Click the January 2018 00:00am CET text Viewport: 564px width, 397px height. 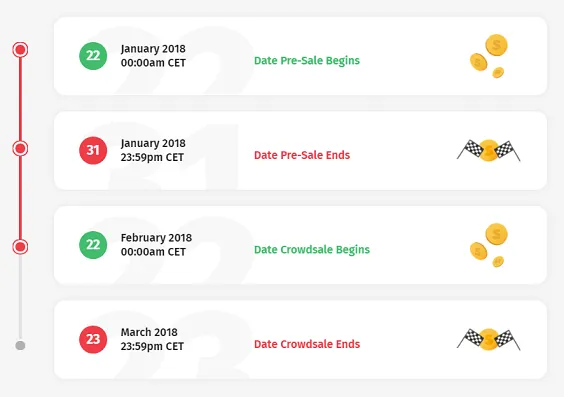(x=153, y=56)
